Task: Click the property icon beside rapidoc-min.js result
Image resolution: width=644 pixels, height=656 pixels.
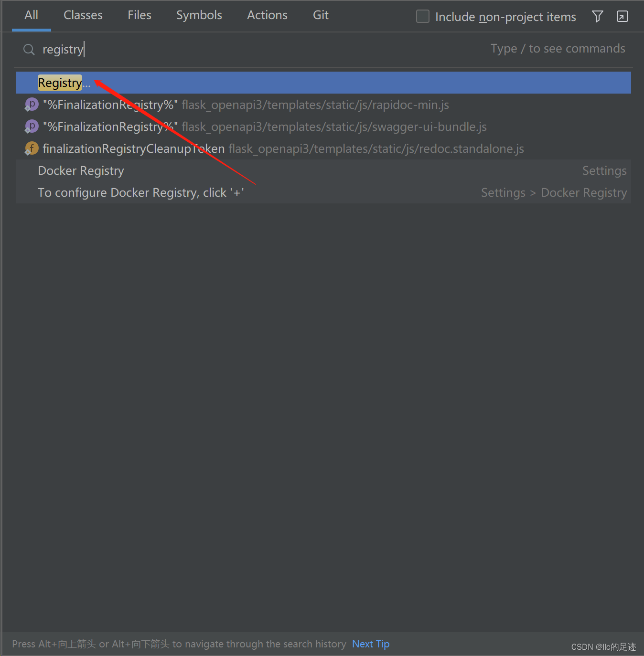Action: (31, 104)
